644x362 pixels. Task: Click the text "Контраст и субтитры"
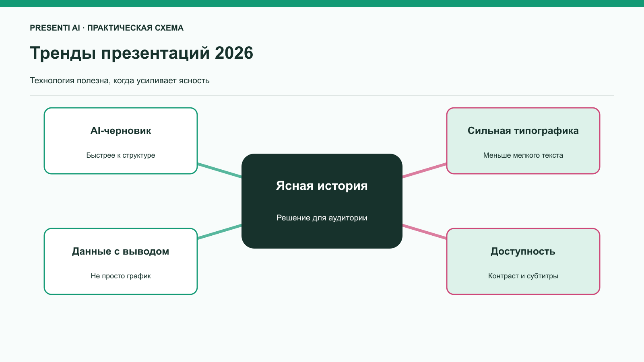[x=523, y=276]
